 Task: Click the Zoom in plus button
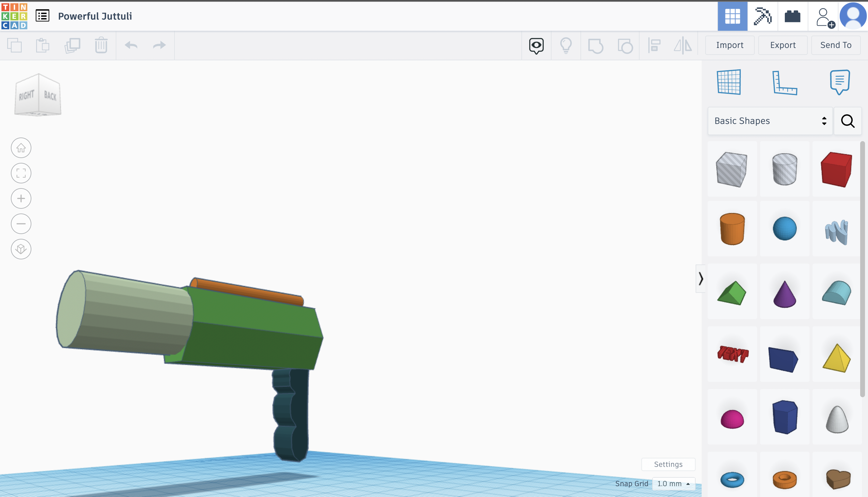click(x=21, y=198)
